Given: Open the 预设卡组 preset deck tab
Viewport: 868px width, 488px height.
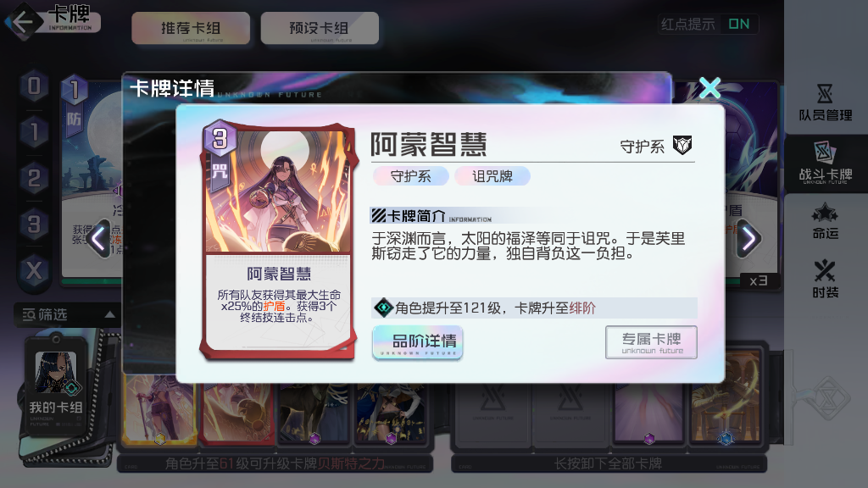Looking at the screenshot, I should 320,28.
